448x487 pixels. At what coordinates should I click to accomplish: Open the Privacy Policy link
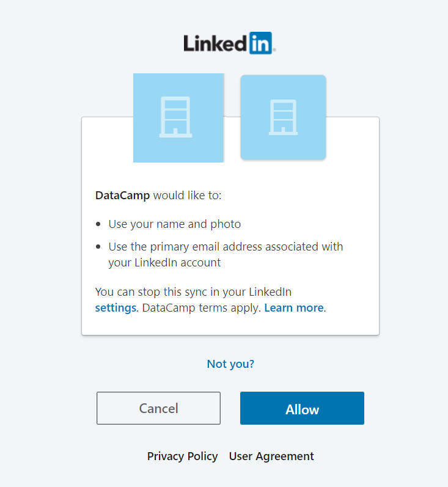tap(182, 456)
